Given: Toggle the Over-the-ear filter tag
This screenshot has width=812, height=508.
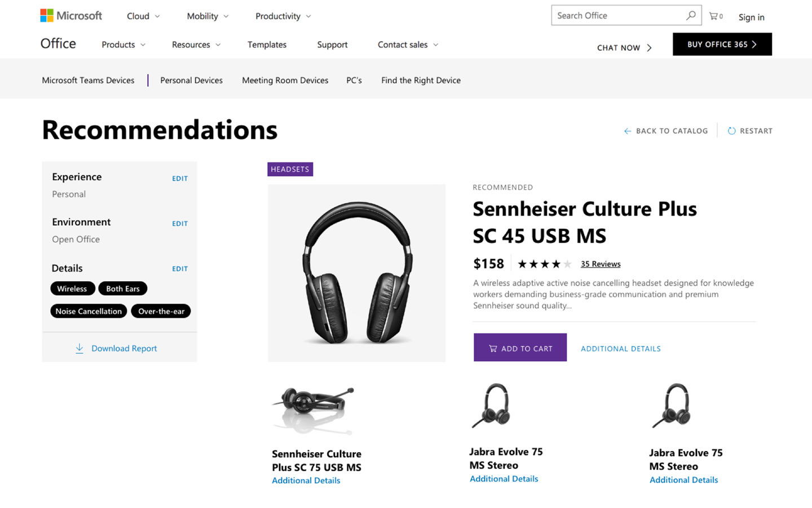Looking at the screenshot, I should point(161,311).
